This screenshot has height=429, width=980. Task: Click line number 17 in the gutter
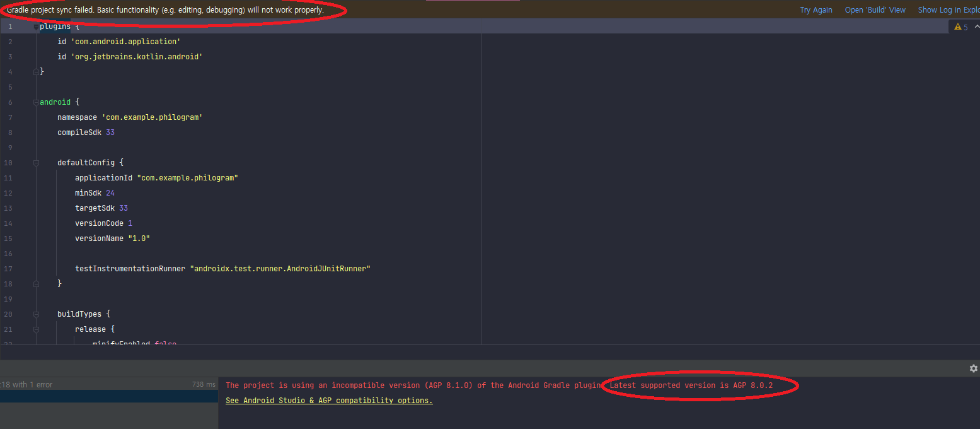(8, 269)
